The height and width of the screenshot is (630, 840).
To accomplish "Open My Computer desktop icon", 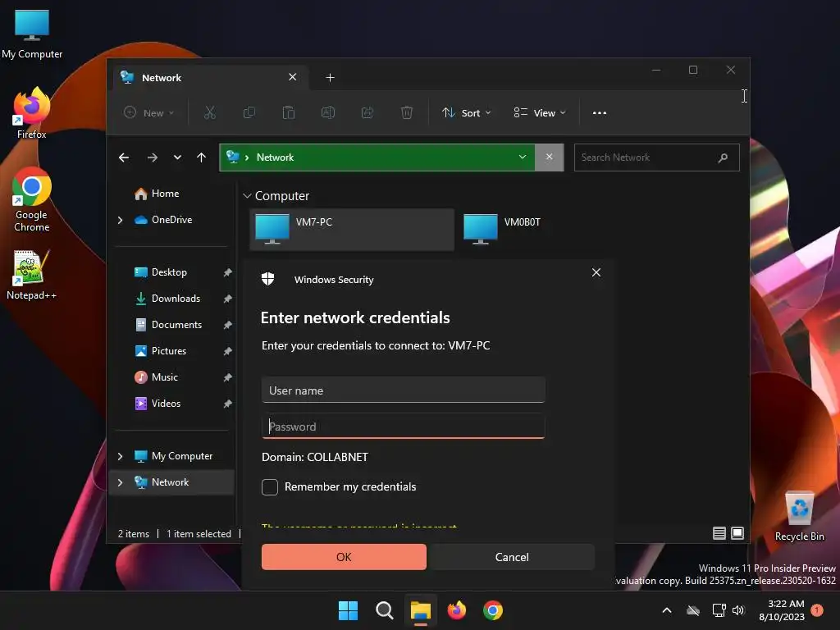I will (32, 34).
